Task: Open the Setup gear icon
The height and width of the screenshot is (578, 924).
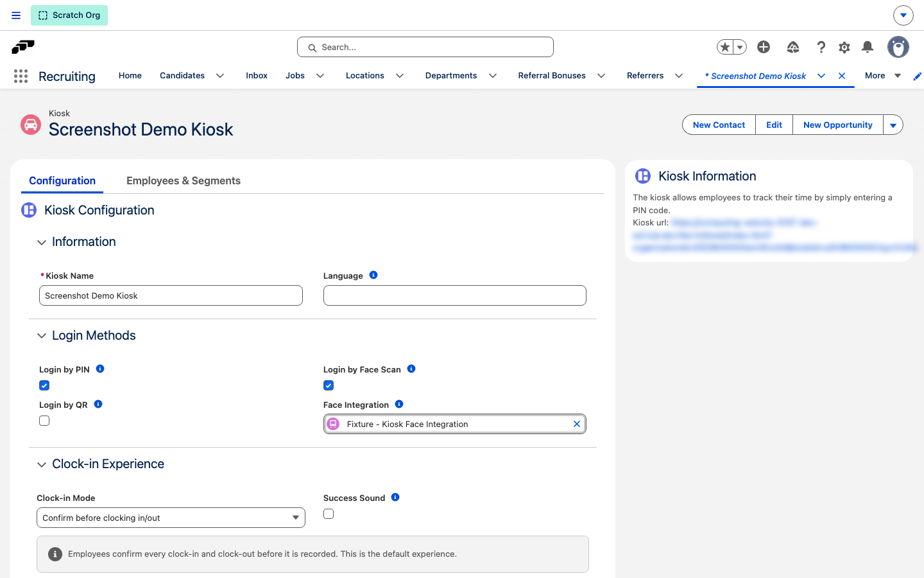Action: [x=844, y=47]
